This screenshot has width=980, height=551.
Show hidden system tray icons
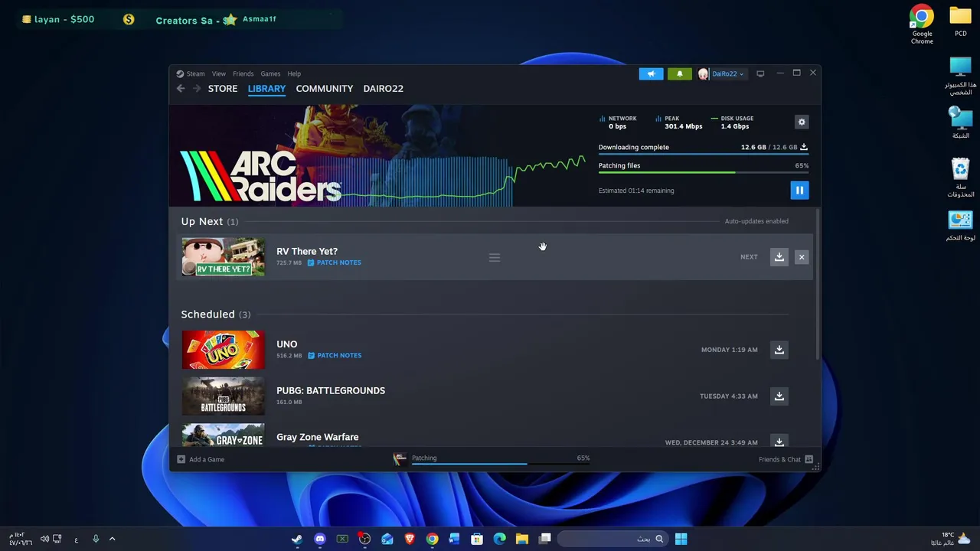(112, 539)
